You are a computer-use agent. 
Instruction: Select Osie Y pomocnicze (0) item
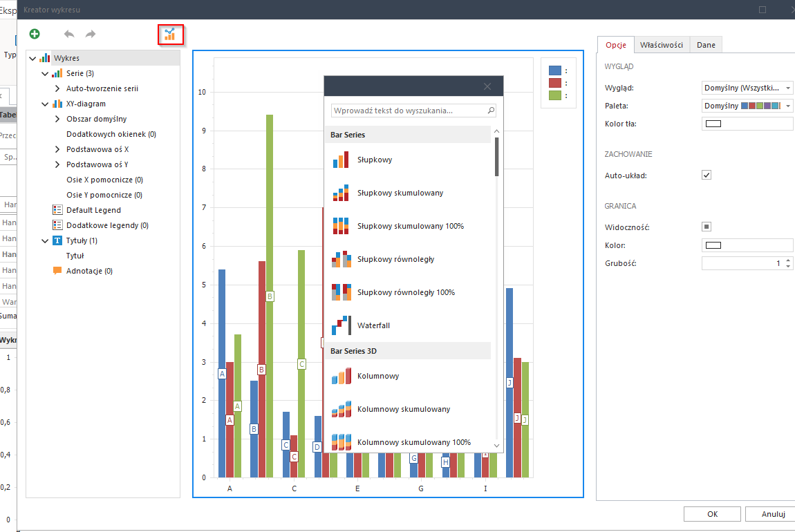(x=104, y=195)
